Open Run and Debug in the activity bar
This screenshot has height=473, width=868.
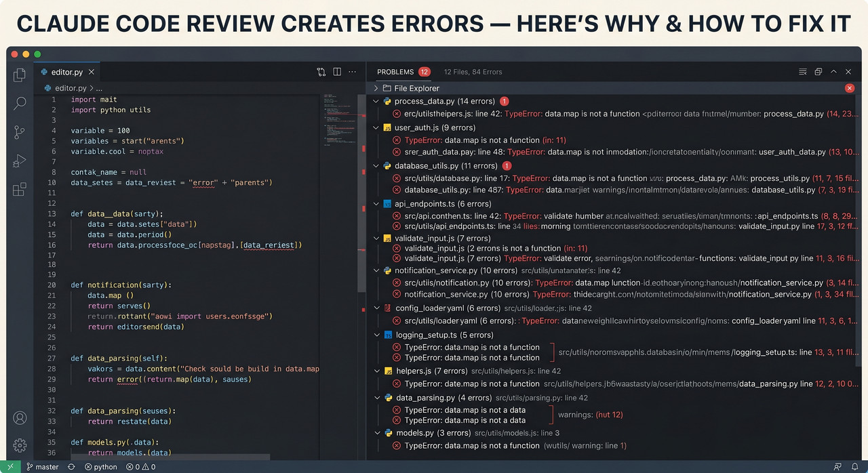pos(20,161)
